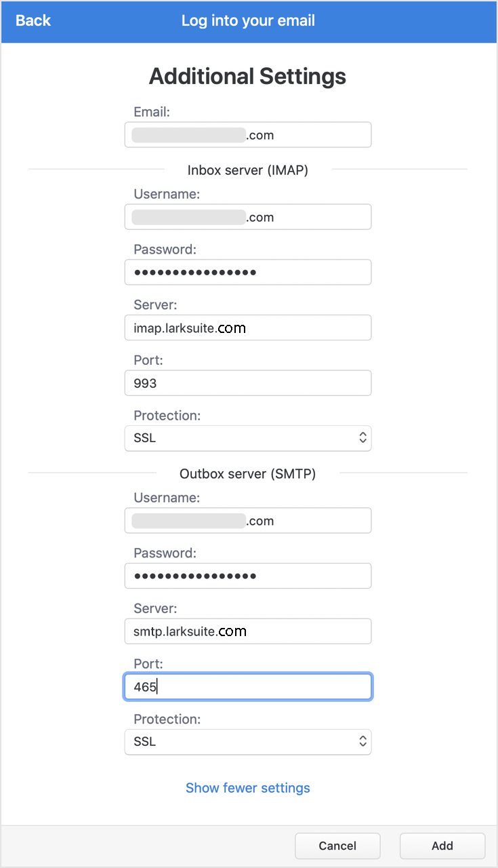The height and width of the screenshot is (868, 498).
Task: Click the Log into your email title
Action: (248, 21)
